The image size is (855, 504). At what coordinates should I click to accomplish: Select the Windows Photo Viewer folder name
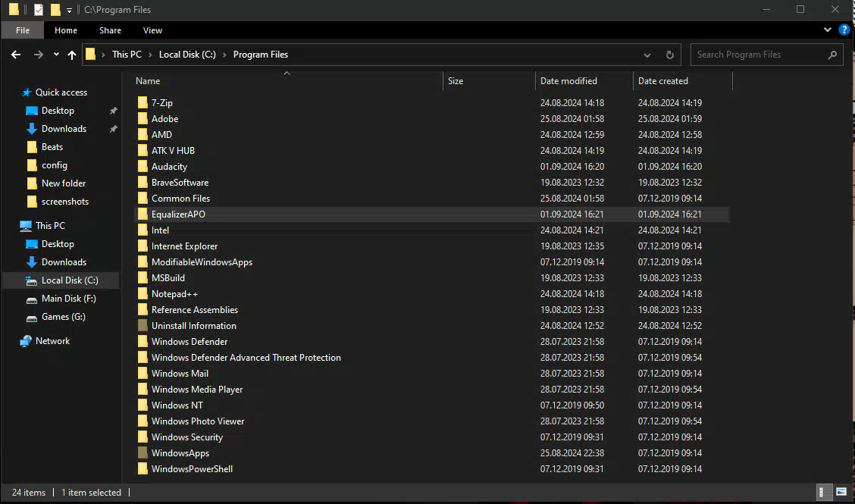(198, 421)
